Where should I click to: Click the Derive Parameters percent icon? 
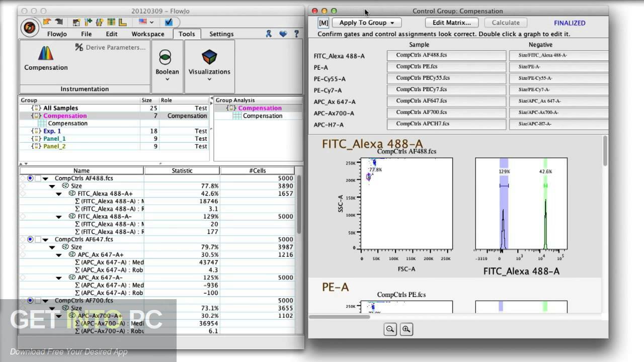(x=79, y=47)
